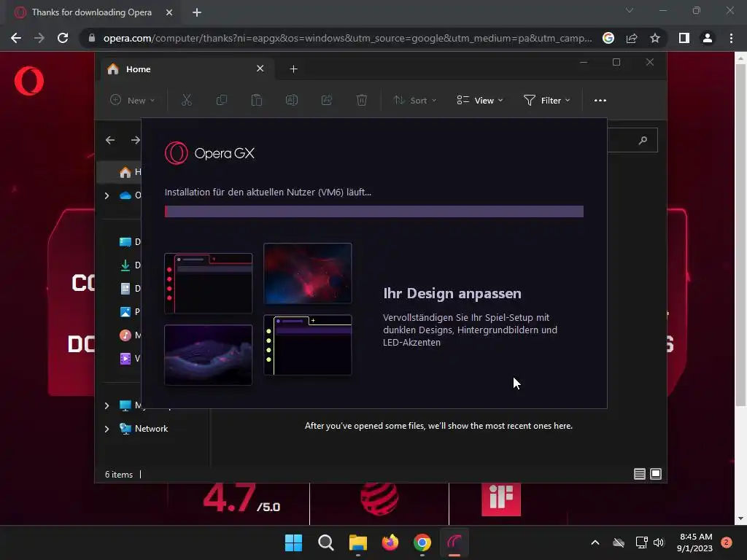747x560 pixels.
Task: Select the Pictures folder in sidebar
Action: pos(130,312)
